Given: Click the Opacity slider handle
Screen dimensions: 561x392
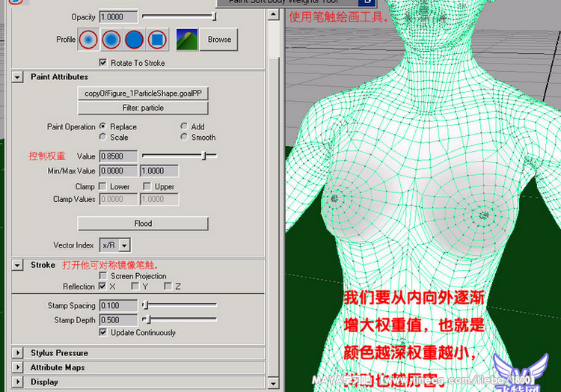Looking at the screenshot, I should click(214, 16).
